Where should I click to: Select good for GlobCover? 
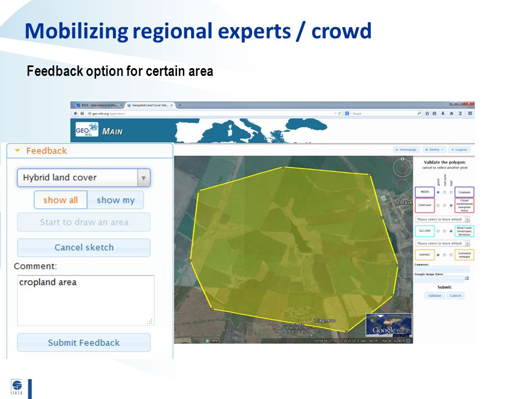point(438,206)
